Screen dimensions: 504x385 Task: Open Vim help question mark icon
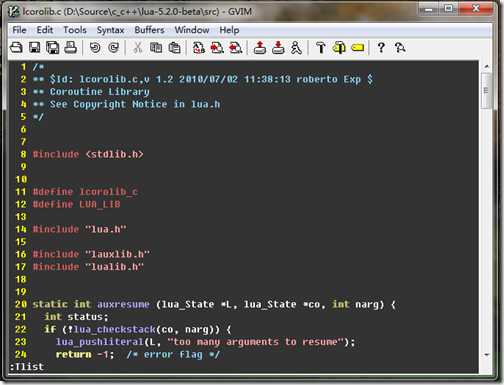[x=381, y=48]
